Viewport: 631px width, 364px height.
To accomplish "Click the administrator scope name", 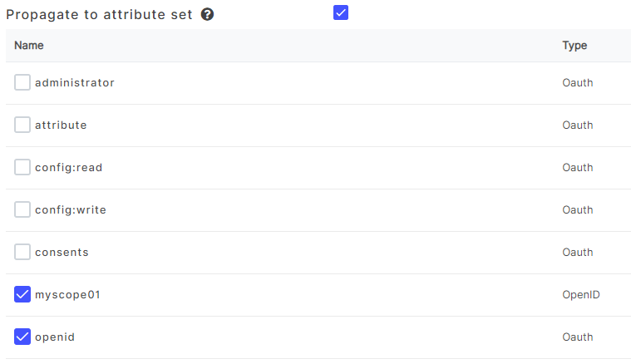I will point(75,83).
